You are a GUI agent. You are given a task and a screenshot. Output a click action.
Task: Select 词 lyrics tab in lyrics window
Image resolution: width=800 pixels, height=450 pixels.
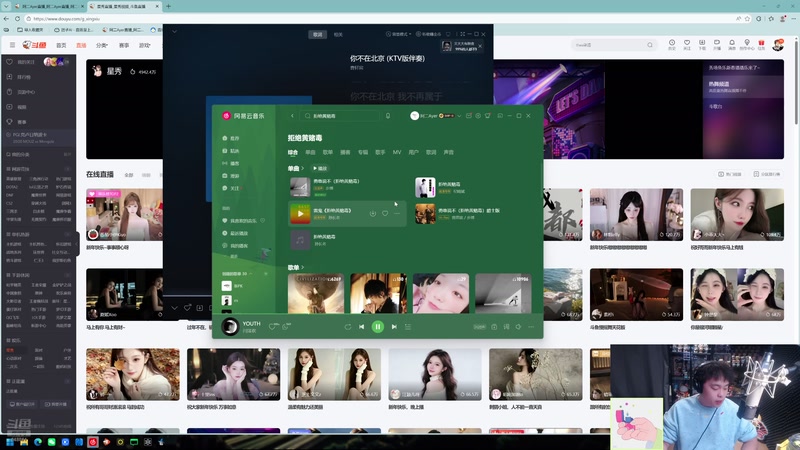coord(318,34)
